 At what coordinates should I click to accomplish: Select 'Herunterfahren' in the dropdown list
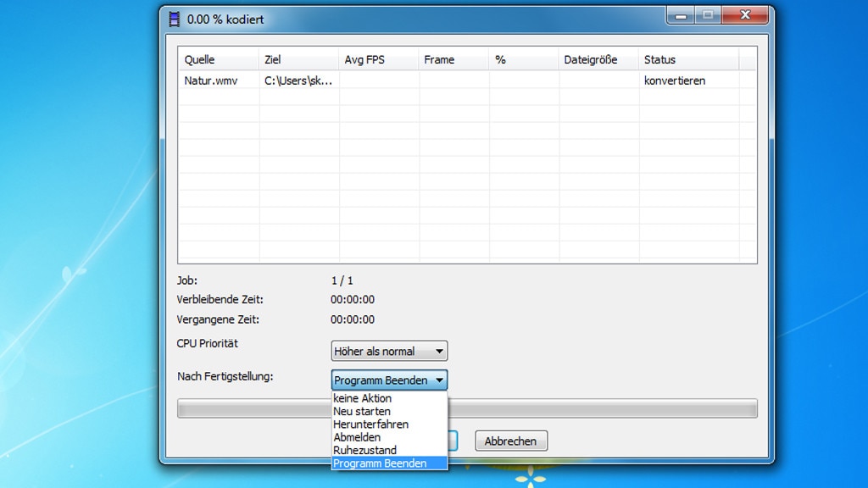(389, 424)
